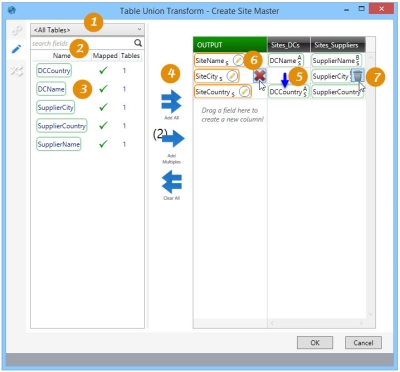Screen dimensions: 400x372
Task: Click the OK button
Action: 315,342
